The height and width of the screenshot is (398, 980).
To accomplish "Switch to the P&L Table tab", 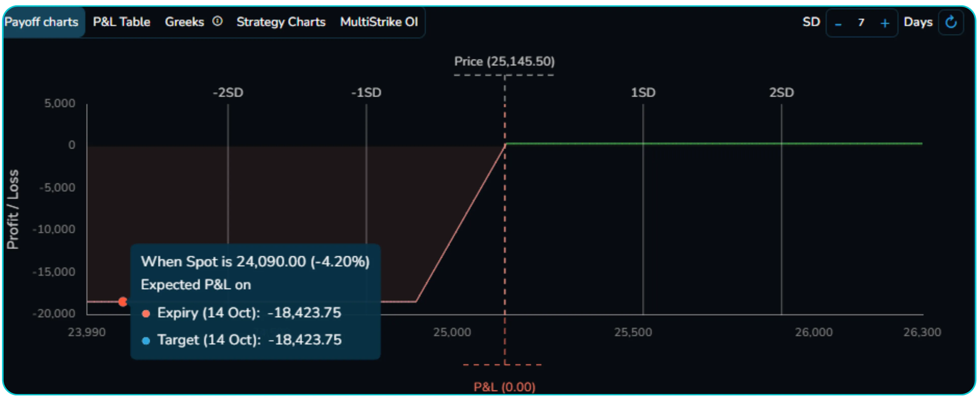I will coord(121,22).
